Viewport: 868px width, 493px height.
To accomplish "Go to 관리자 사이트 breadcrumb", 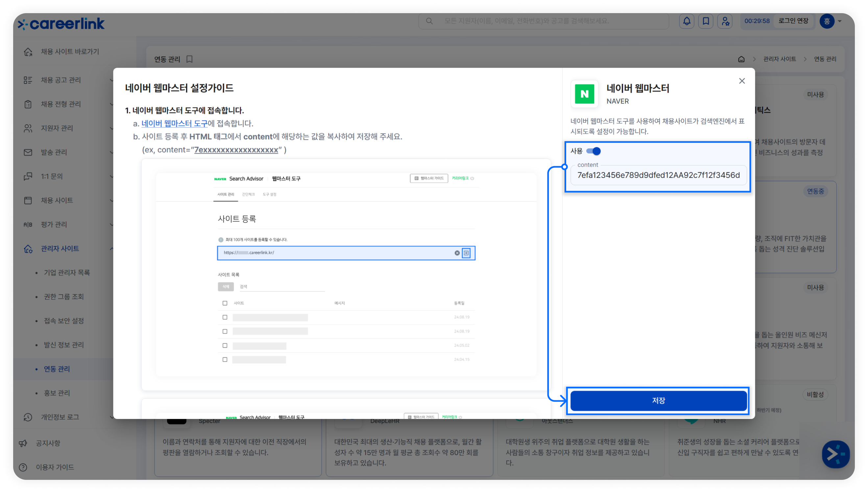I will click(779, 59).
